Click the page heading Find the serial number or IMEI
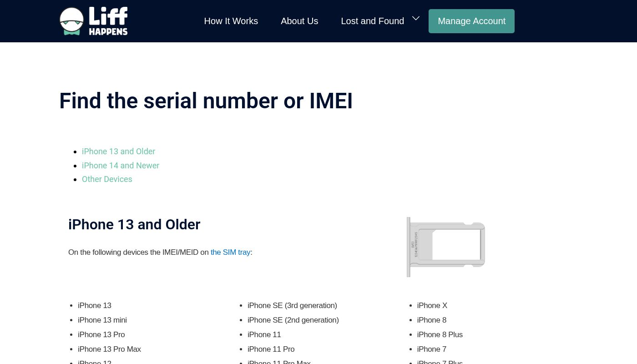 (x=206, y=101)
